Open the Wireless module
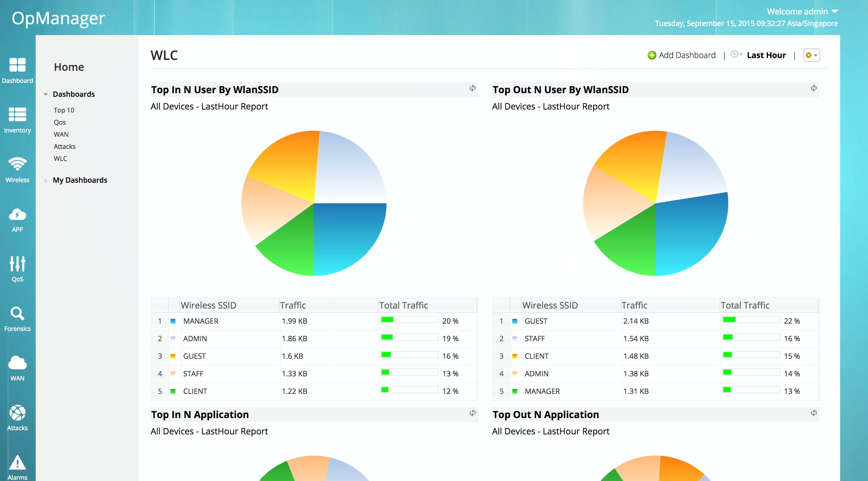 [17, 169]
